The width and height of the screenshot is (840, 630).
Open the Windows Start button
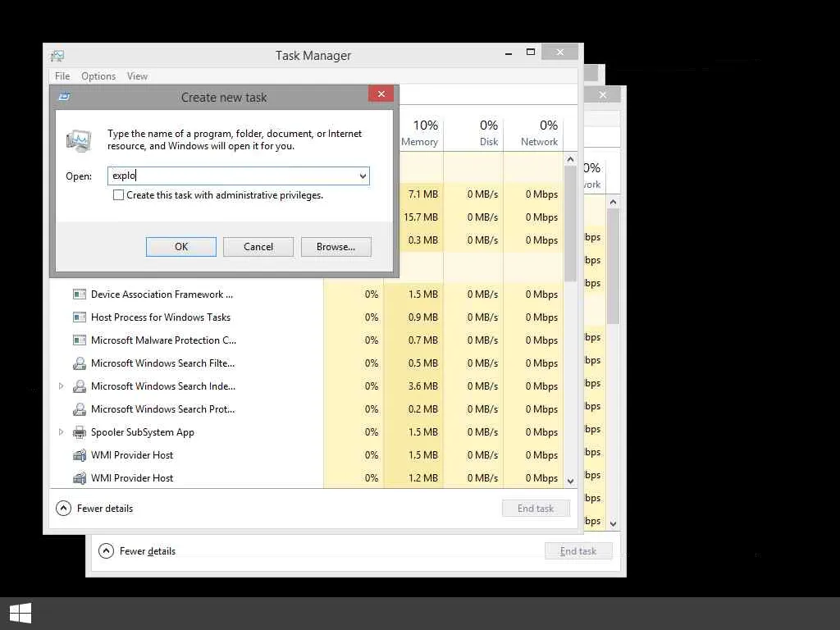coord(21,614)
